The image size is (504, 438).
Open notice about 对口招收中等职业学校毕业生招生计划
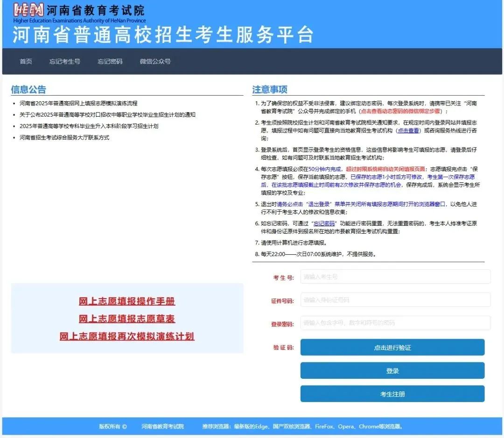tap(107, 115)
